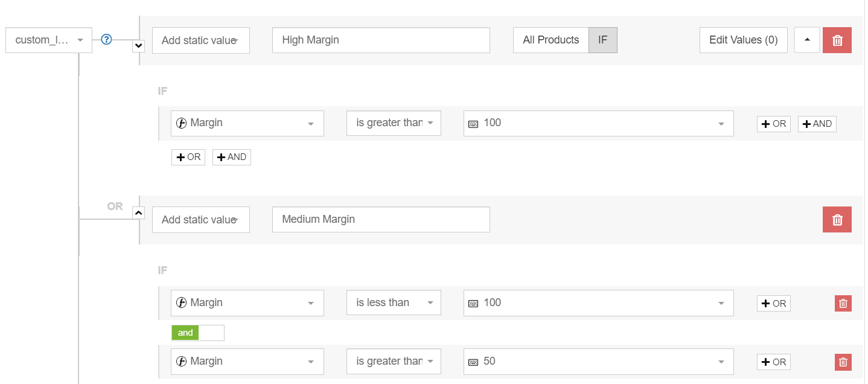Delete the High Margin rule block
The image size is (868, 384).
tap(837, 40)
